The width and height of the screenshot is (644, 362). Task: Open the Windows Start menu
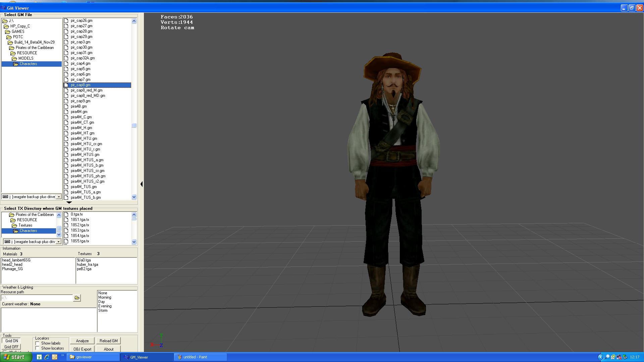16,357
